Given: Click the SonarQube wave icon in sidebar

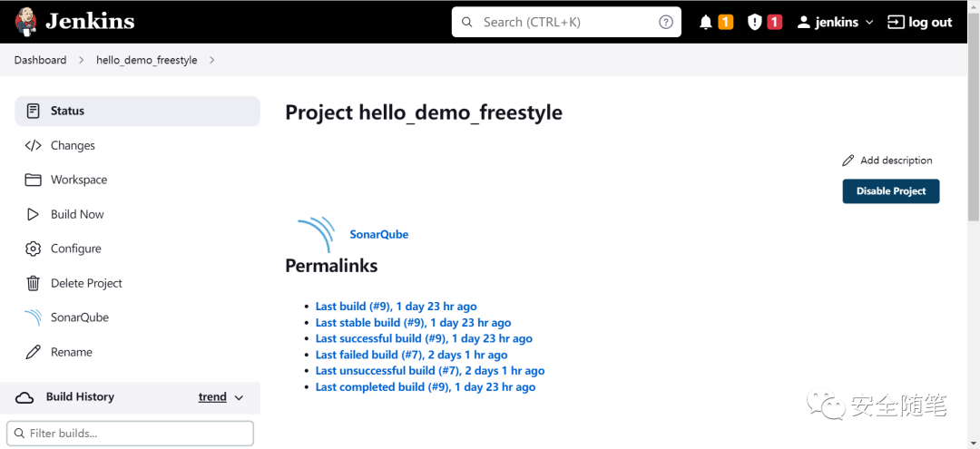Looking at the screenshot, I should 34,317.
